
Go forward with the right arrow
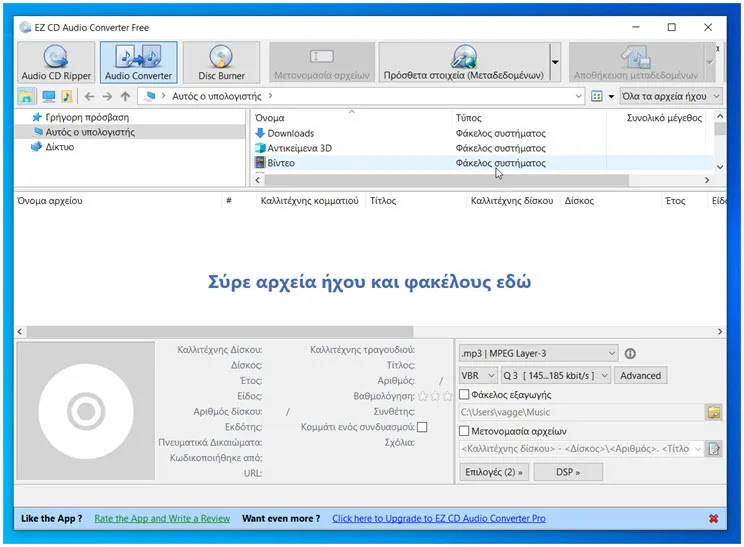click(x=107, y=96)
